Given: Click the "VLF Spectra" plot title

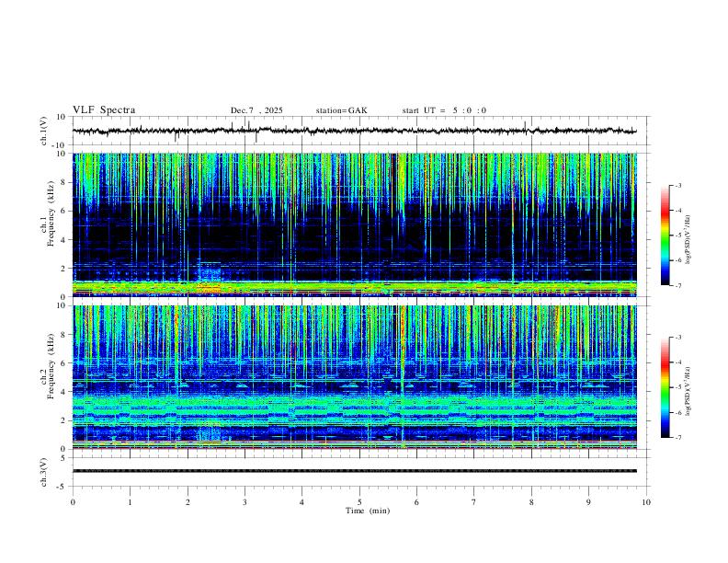Looking at the screenshot, I should [104, 110].
